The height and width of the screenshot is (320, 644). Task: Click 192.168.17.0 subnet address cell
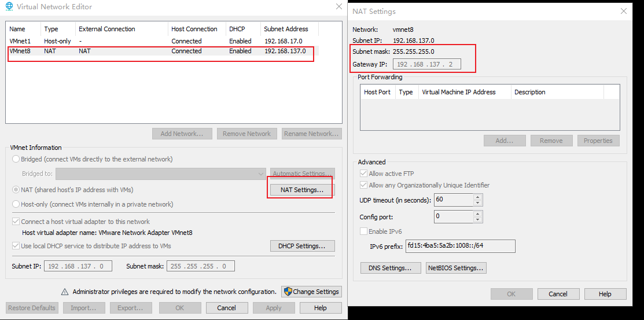tap(284, 41)
